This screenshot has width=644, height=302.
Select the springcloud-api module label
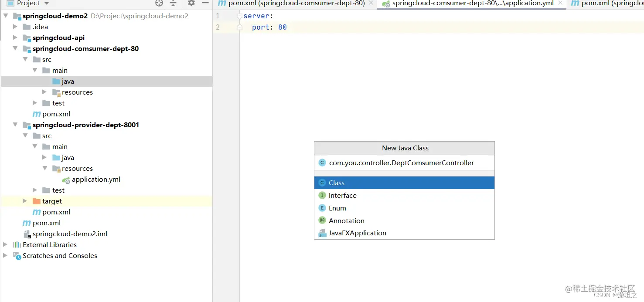58,38
